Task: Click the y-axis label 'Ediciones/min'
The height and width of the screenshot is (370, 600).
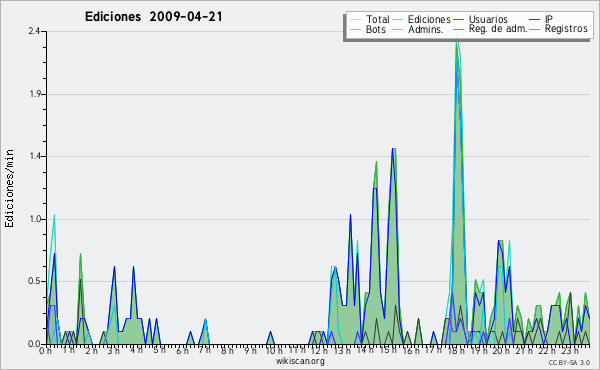Action: pos(9,188)
